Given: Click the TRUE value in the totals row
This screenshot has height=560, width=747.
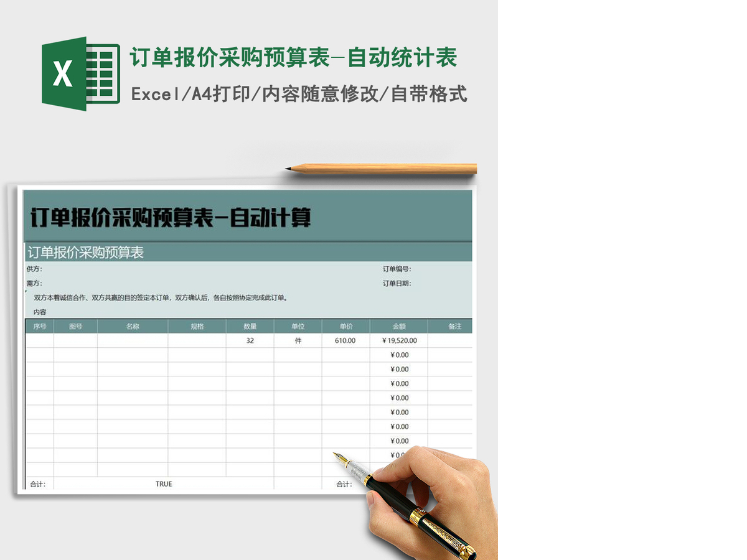Looking at the screenshot, I should [x=164, y=484].
